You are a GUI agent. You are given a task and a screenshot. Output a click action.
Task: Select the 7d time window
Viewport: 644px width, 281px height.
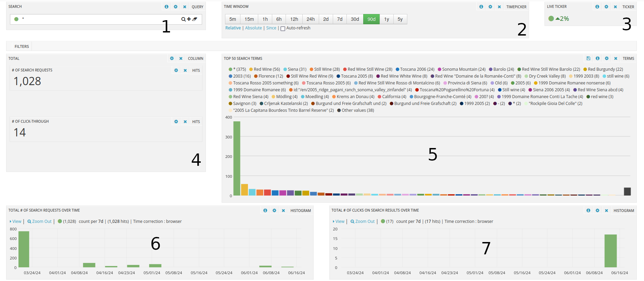point(340,19)
